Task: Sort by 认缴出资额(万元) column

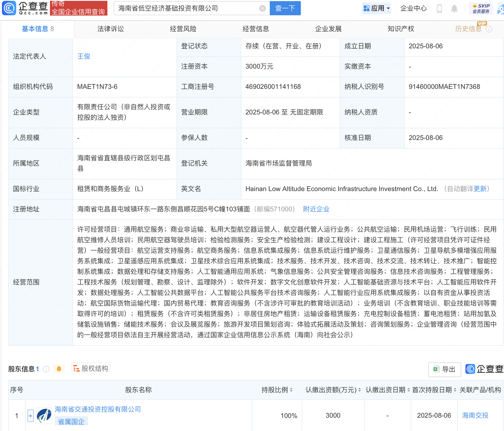Action: click(x=359, y=390)
